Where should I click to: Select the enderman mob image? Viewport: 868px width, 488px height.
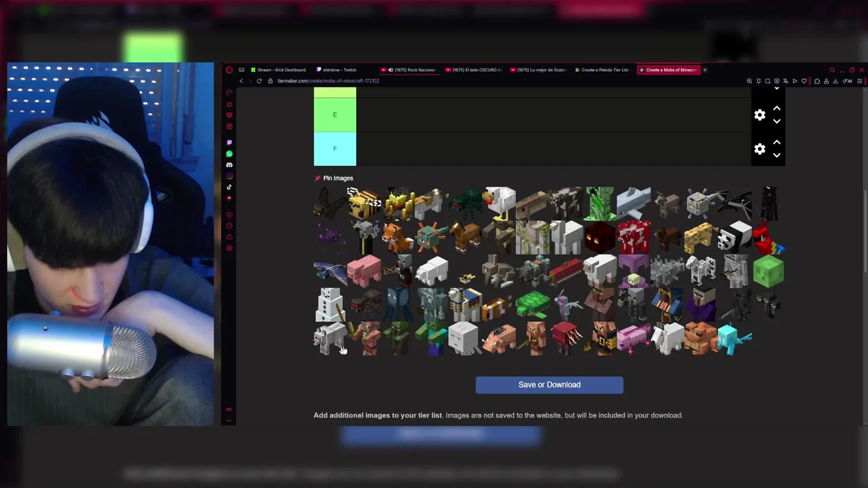pyautogui.click(x=768, y=204)
